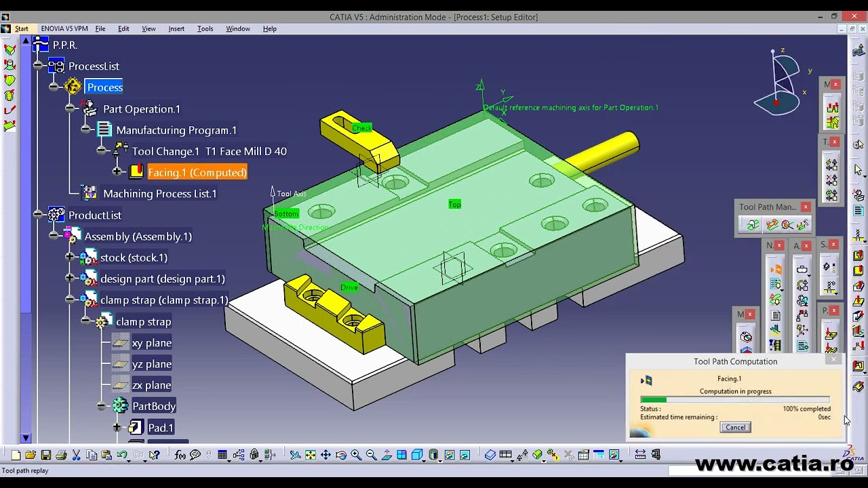Select the yz plane tree item
Viewport: 868px width, 488px height.
151,364
